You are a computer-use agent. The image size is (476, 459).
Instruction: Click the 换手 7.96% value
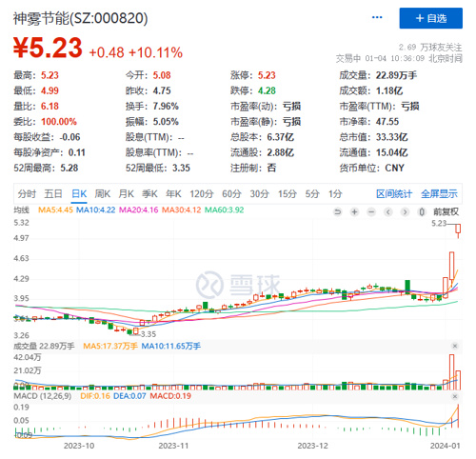click(166, 106)
